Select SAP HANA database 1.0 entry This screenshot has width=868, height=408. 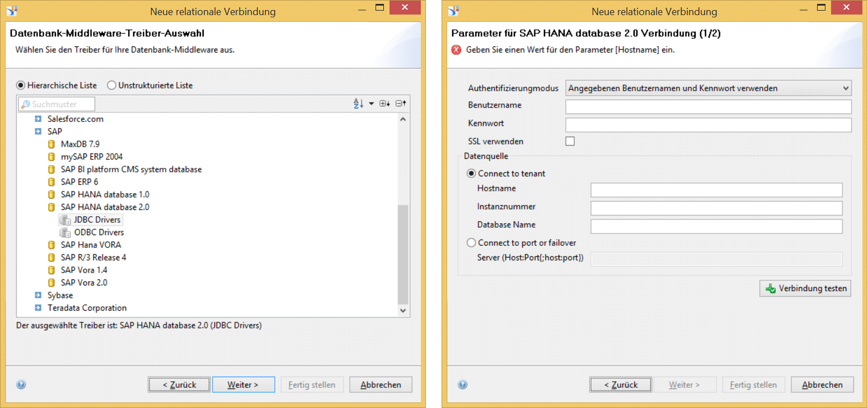point(105,195)
